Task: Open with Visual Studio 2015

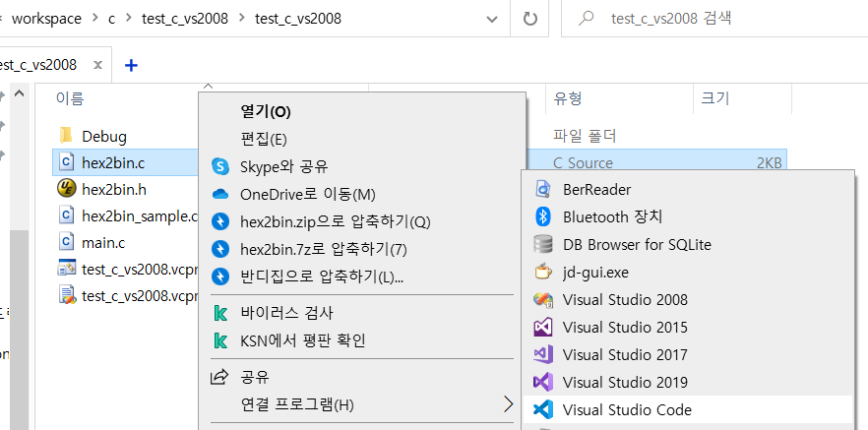Action: [x=687, y=327]
